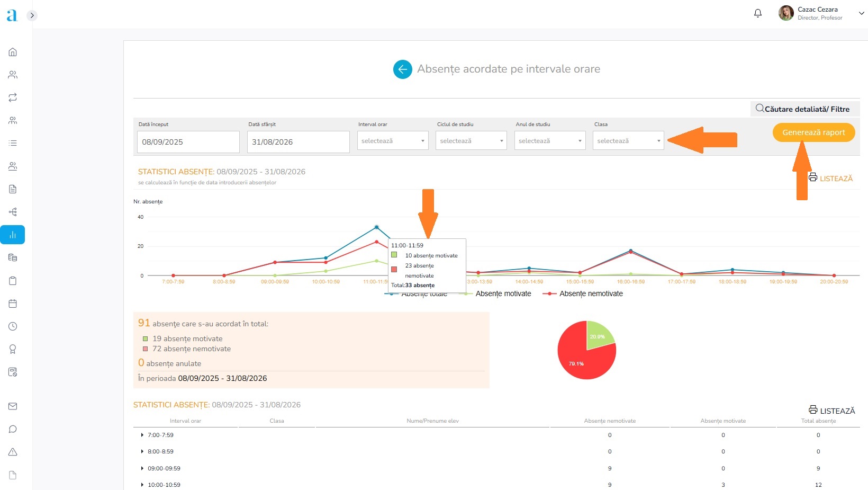Click the warning triangle sidebar icon
The width and height of the screenshot is (868, 490).
click(13, 452)
